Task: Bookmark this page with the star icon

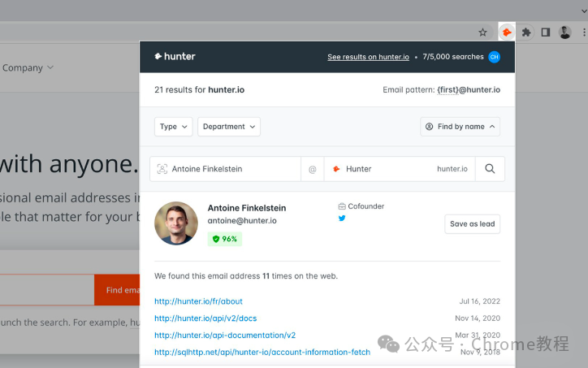Action: (482, 32)
